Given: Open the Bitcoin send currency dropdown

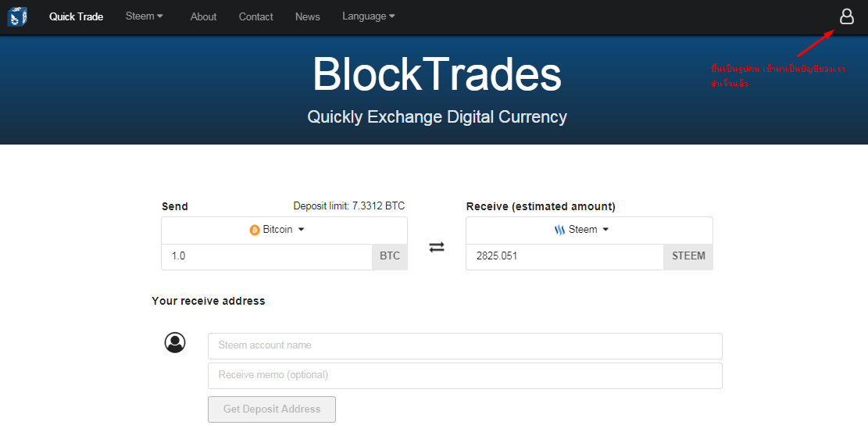Looking at the screenshot, I should (284, 230).
